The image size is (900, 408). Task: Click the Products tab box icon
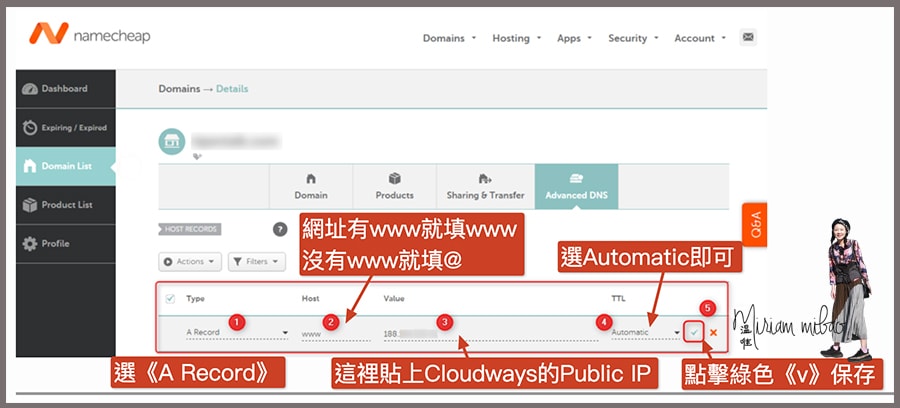pyautogui.click(x=394, y=178)
